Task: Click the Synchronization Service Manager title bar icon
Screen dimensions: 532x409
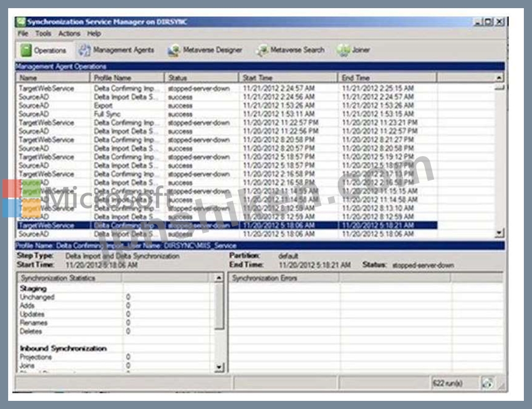Action: [21, 22]
